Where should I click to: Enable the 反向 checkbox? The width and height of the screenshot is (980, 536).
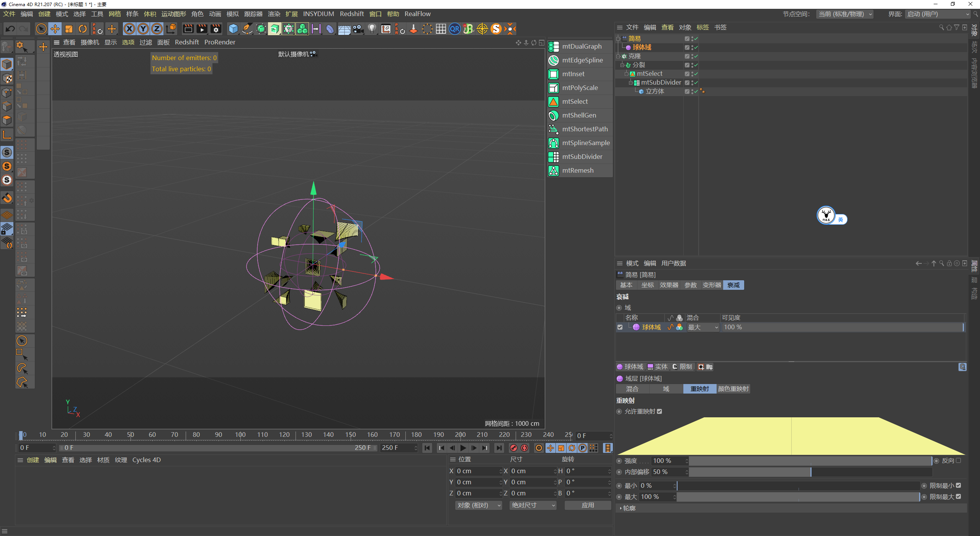[959, 461]
